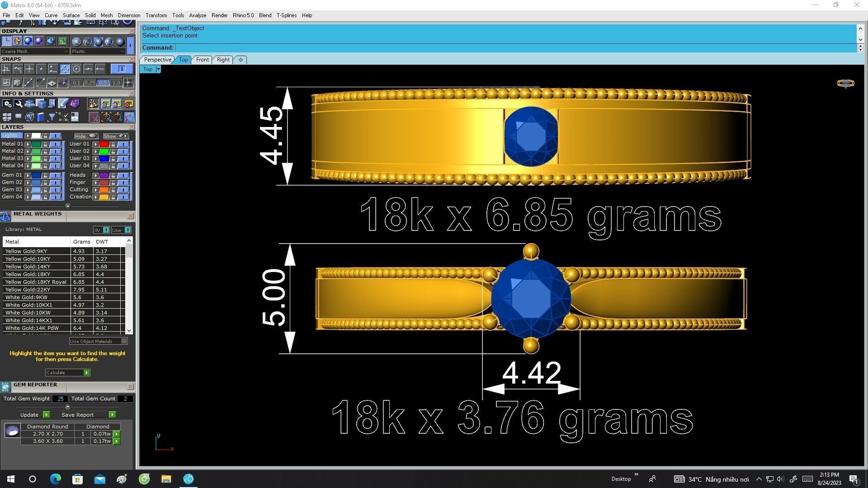The height and width of the screenshot is (488, 868).
Task: Enable the Center snap circle icon
Action: (76, 69)
